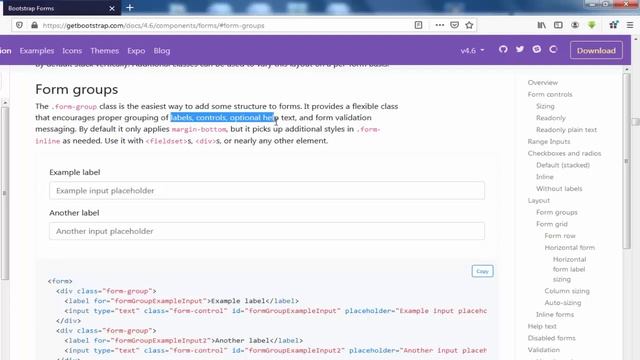Click the .form-group code text
640x360 pixels.
74,107
